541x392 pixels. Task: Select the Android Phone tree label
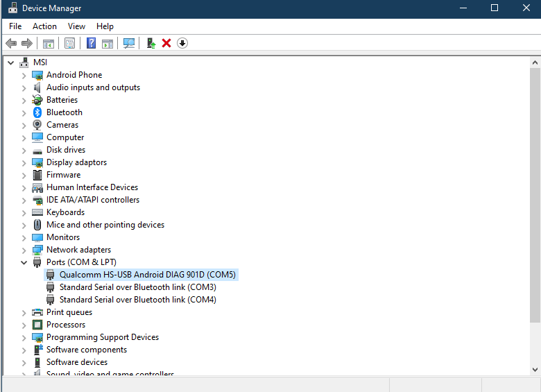click(74, 75)
